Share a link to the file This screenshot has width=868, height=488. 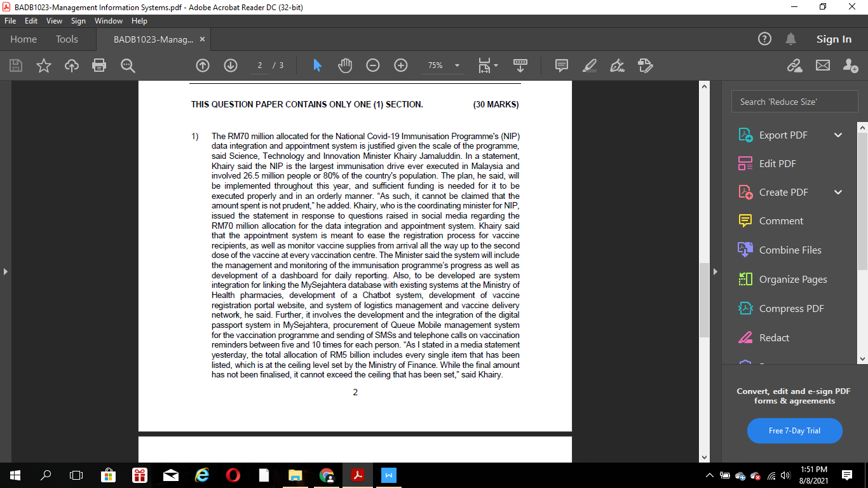(x=794, y=65)
